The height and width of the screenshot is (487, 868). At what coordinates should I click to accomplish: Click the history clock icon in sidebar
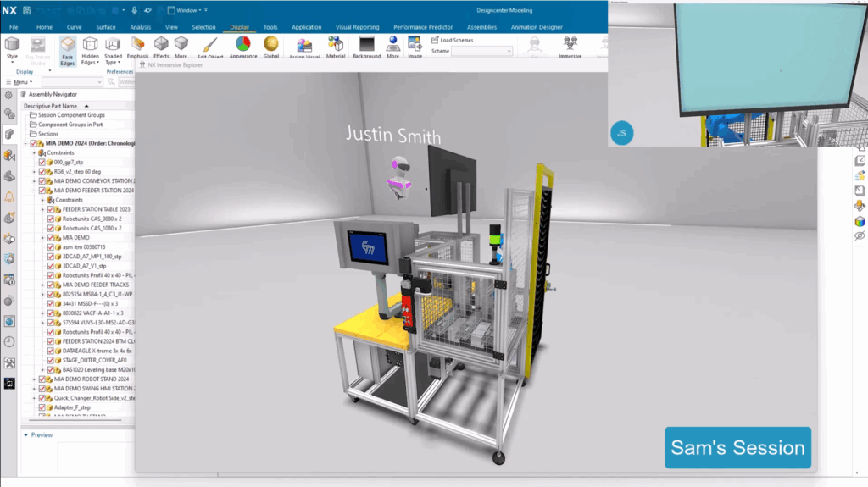pyautogui.click(x=9, y=341)
